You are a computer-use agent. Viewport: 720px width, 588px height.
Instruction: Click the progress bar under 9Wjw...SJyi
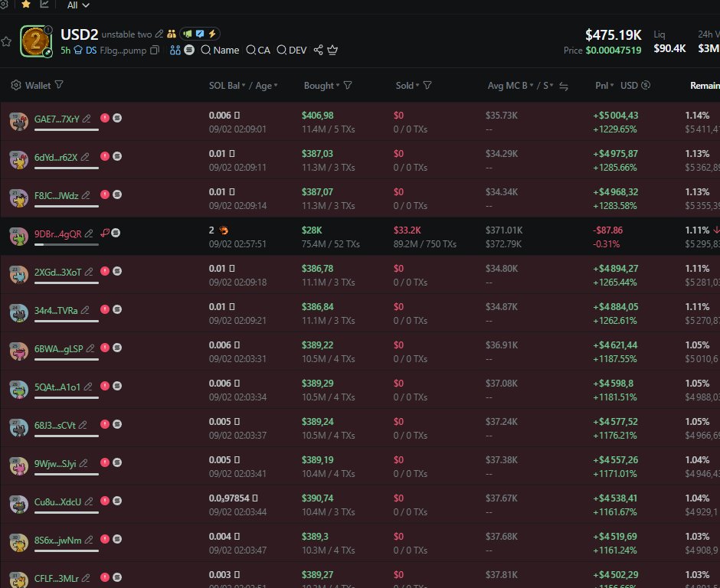67,474
